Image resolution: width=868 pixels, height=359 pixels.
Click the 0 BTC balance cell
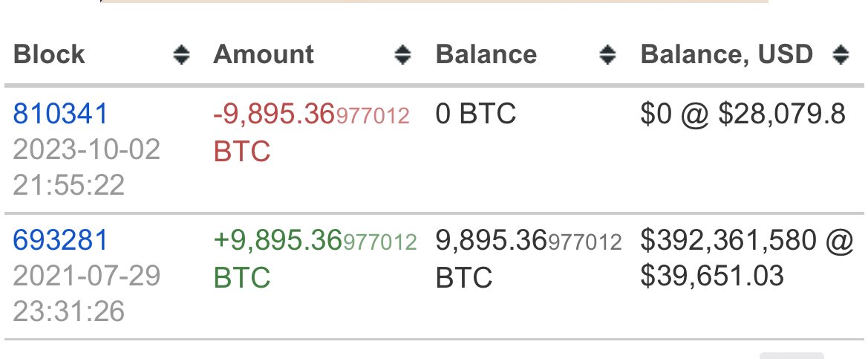click(x=476, y=115)
